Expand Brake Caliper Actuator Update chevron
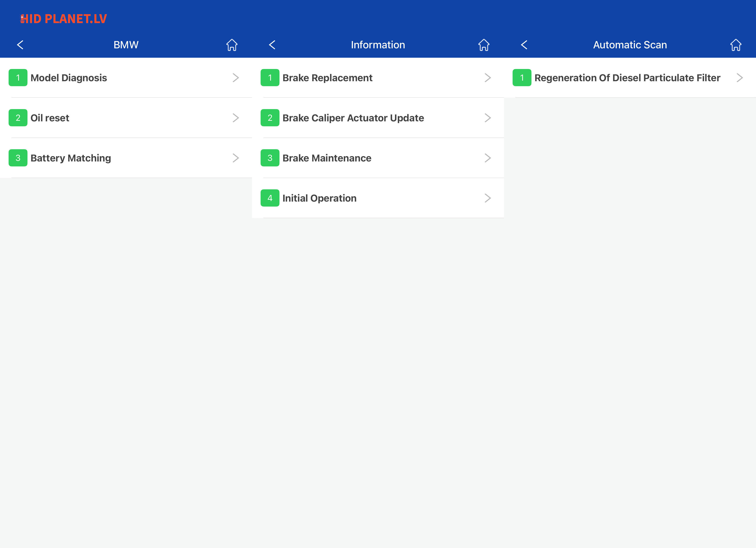The image size is (756, 548). click(487, 118)
